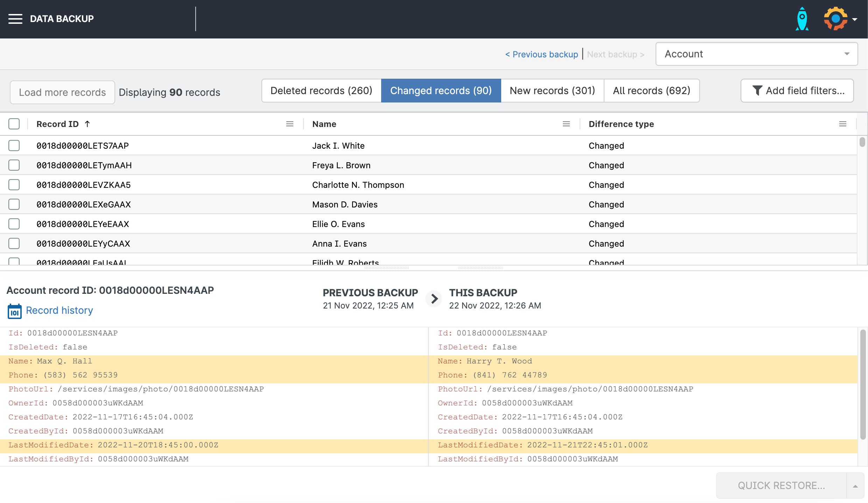The height and width of the screenshot is (503, 868).
Task: Check the Mason D. Davies row
Action: pos(14,205)
